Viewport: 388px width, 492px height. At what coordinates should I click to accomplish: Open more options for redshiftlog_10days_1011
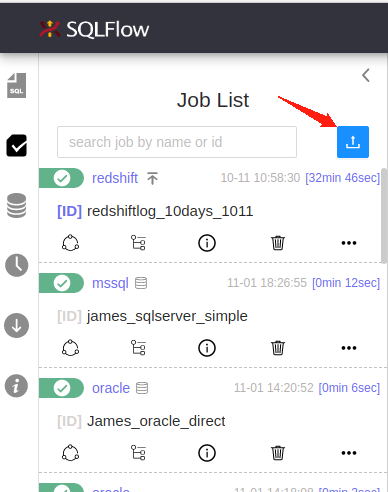[x=349, y=243]
